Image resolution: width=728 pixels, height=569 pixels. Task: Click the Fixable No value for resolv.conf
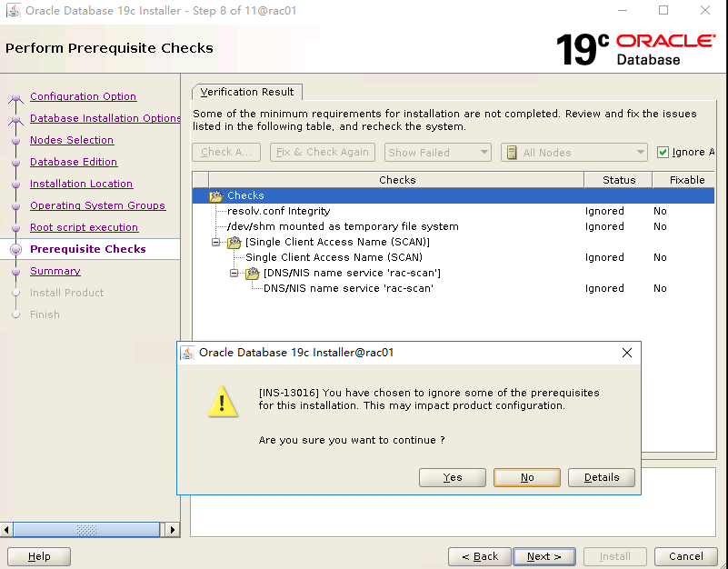tap(660, 211)
